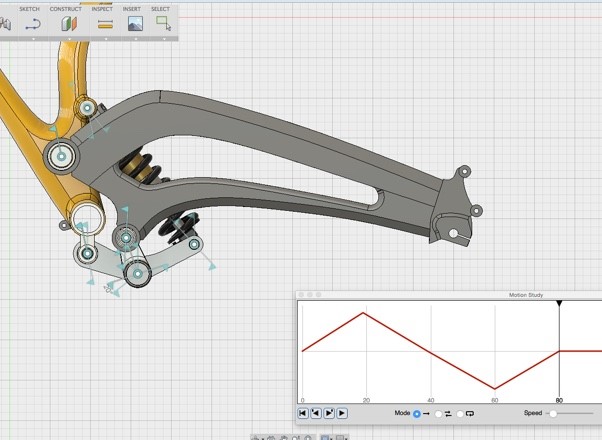The height and width of the screenshot is (440, 602).
Task: Open the Insert image tool icon
Action: point(136,24)
